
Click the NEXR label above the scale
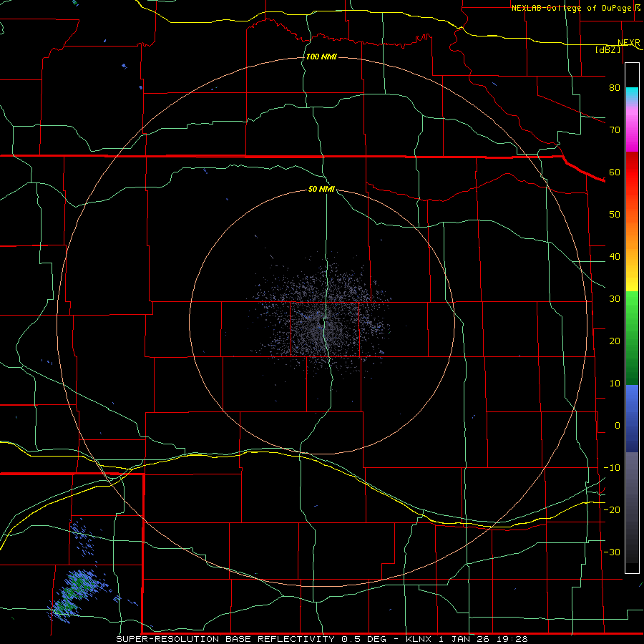point(629,43)
